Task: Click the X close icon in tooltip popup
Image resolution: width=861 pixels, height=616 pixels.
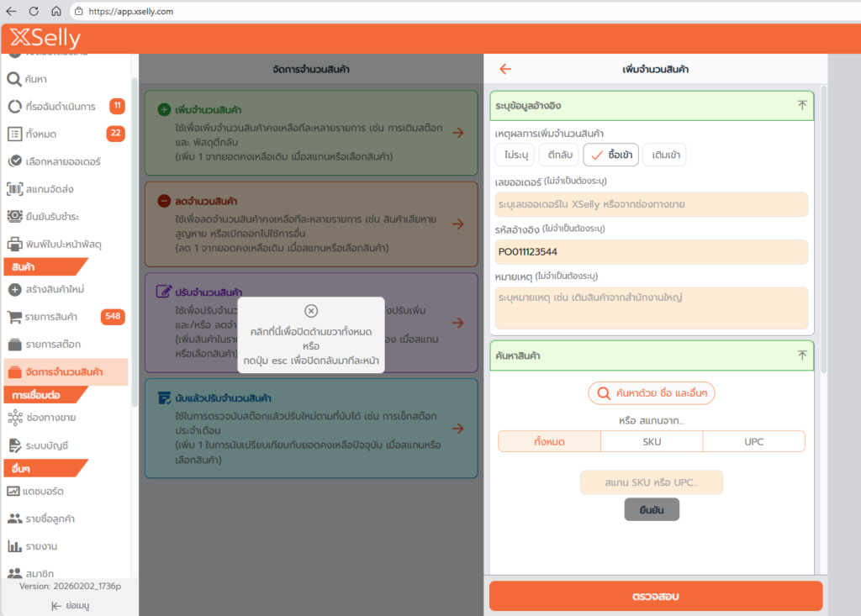Action: [x=311, y=311]
